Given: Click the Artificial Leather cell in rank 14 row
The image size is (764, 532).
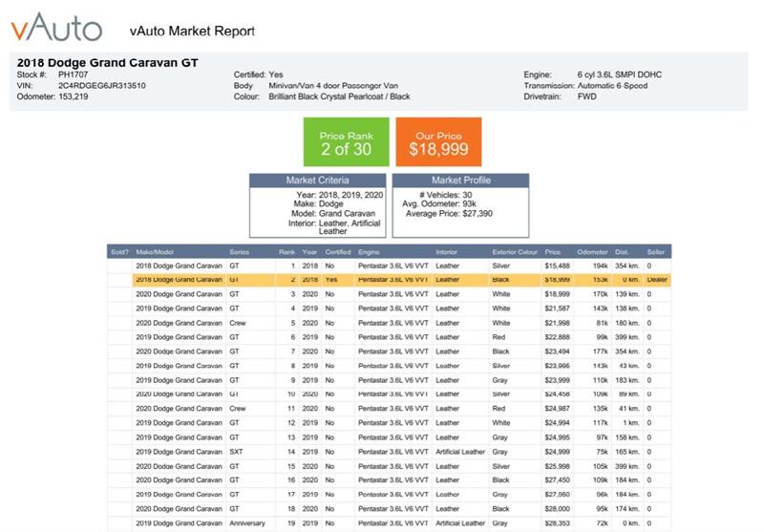Looking at the screenshot, I should [460, 452].
